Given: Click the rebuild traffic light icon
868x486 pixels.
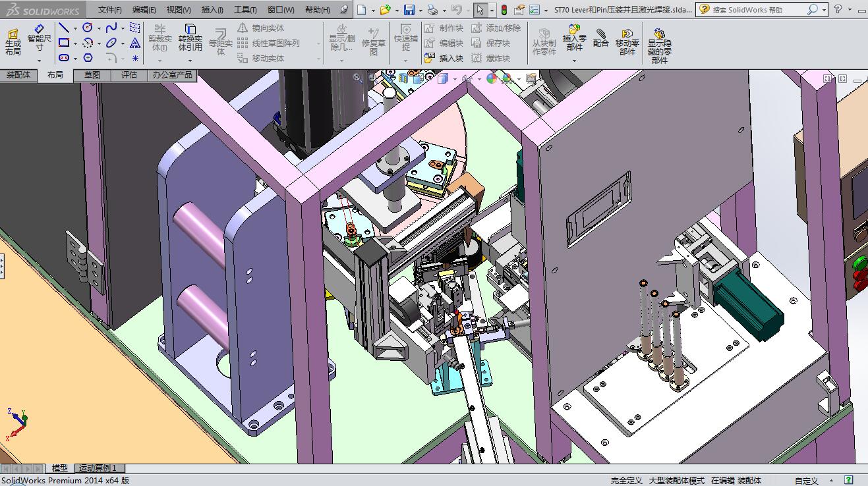Looking at the screenshot, I should [505, 10].
